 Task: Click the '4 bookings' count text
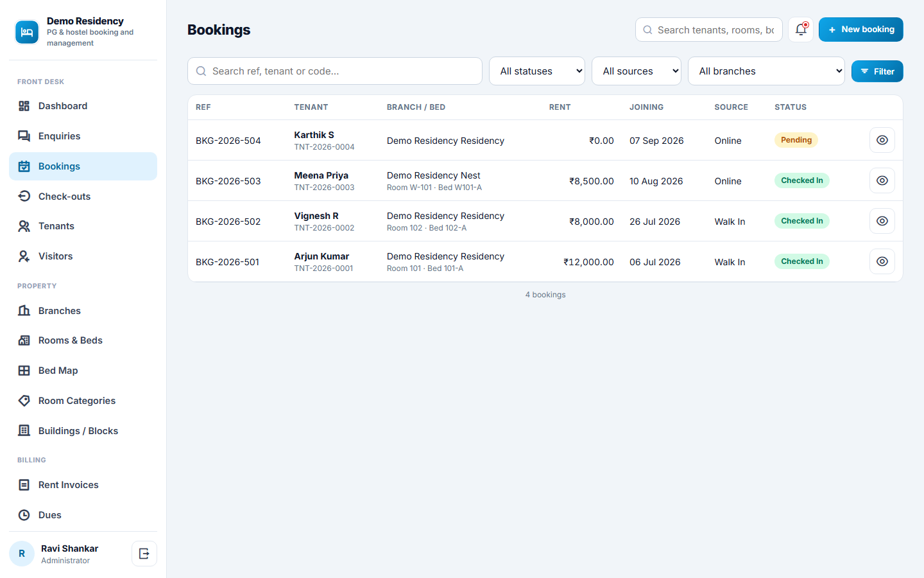[545, 295]
